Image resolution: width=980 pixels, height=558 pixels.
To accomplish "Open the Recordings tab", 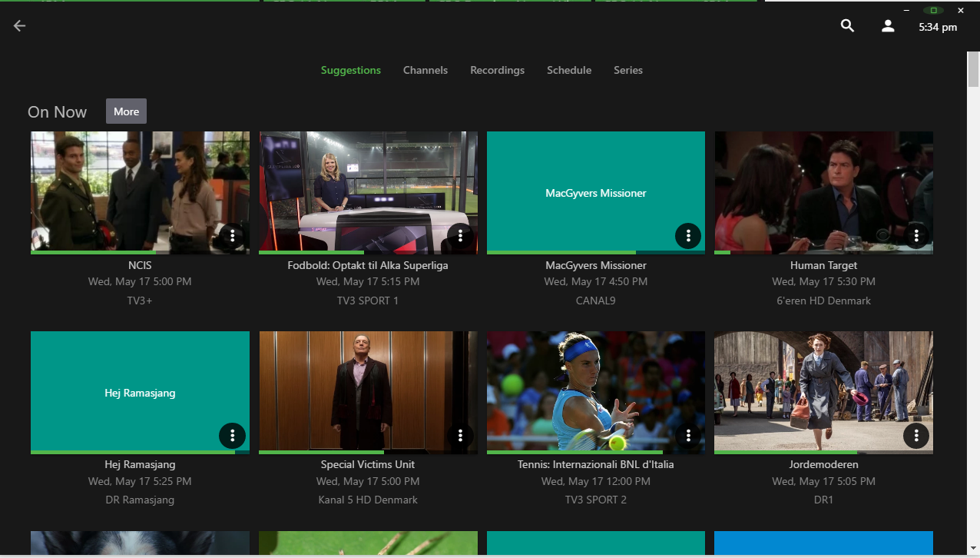I will 497,70.
